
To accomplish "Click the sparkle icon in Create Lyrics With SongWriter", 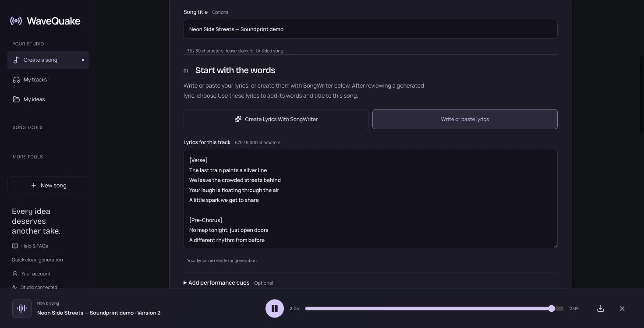I will 238,119.
